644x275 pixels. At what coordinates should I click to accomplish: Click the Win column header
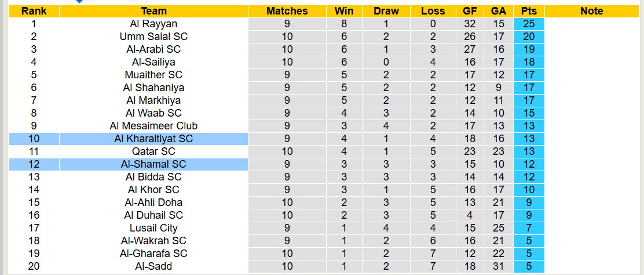(x=344, y=11)
